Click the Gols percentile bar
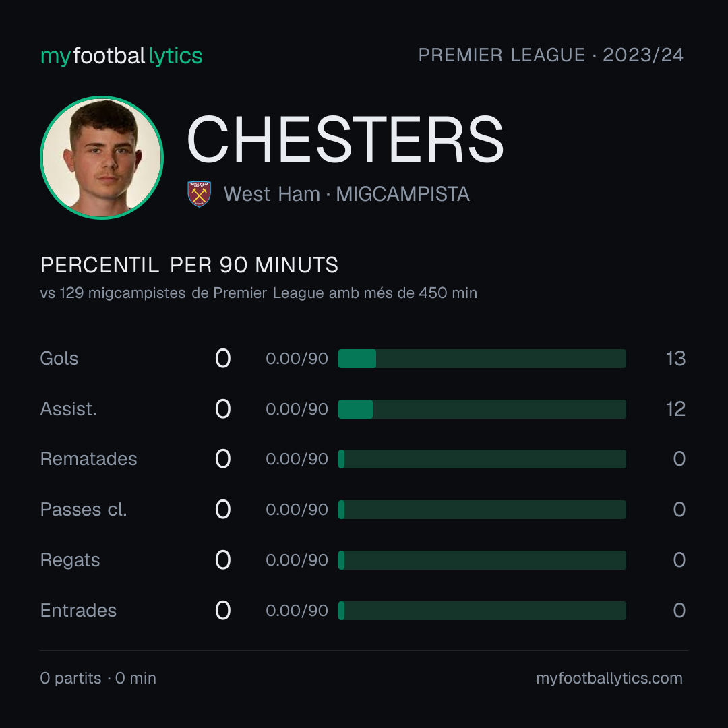The width and height of the screenshot is (728, 728). pos(482,359)
